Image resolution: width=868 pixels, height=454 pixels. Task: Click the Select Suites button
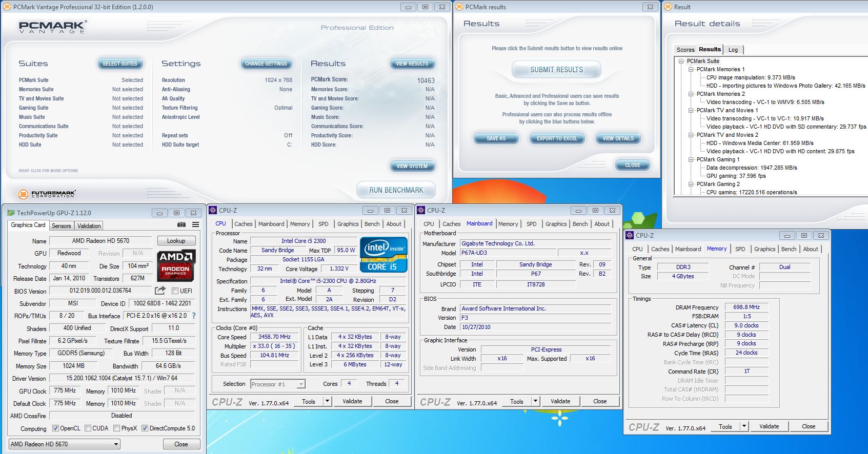point(120,64)
